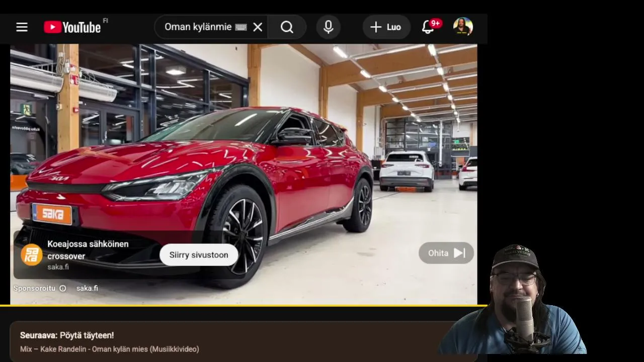Open the 'Seuraava: Pöytä täyteen!' up-next card
This screenshot has height=362, width=644.
click(244, 342)
